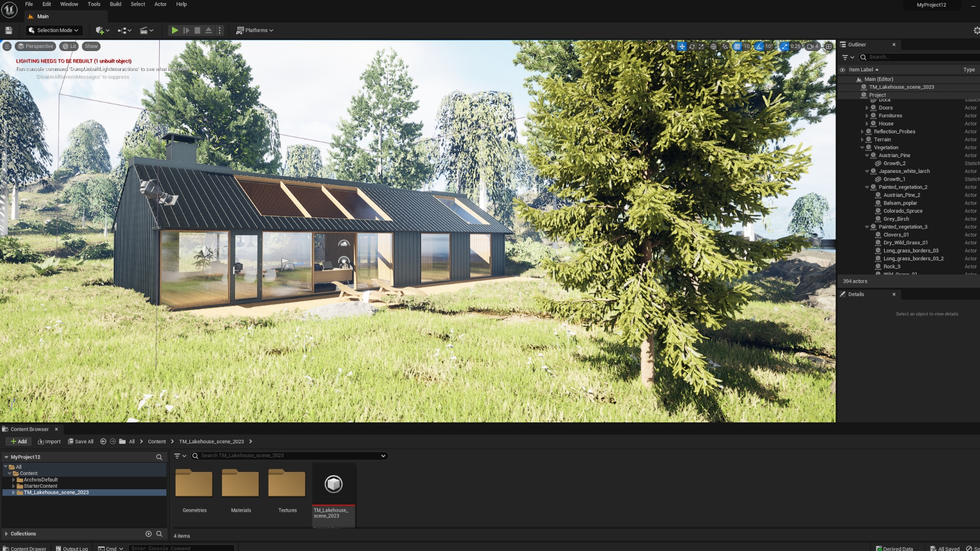Click the Window menu in menu bar

(69, 4)
